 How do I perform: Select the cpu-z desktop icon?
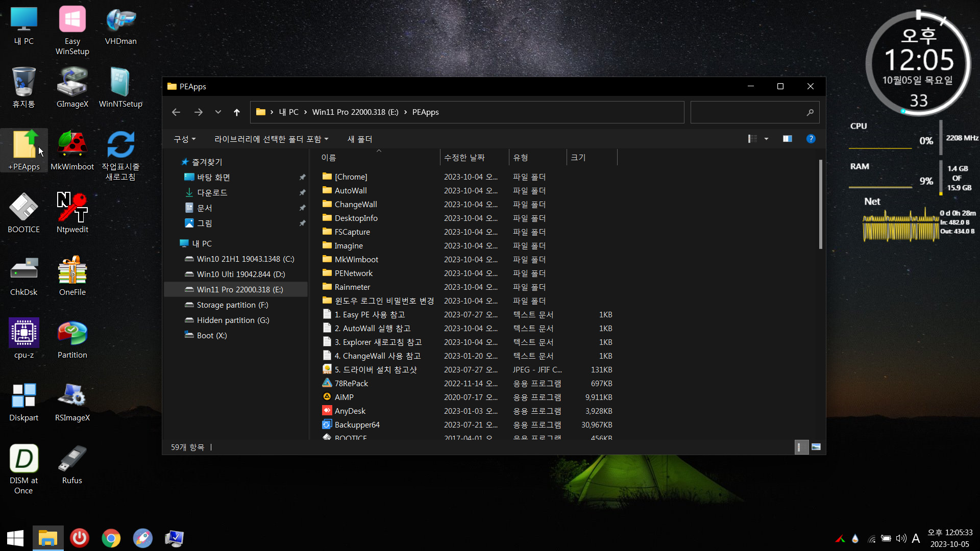pyautogui.click(x=24, y=339)
